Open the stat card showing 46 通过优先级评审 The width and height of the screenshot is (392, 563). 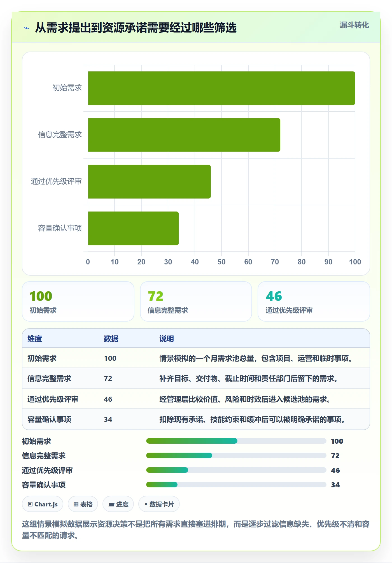pyautogui.click(x=314, y=301)
